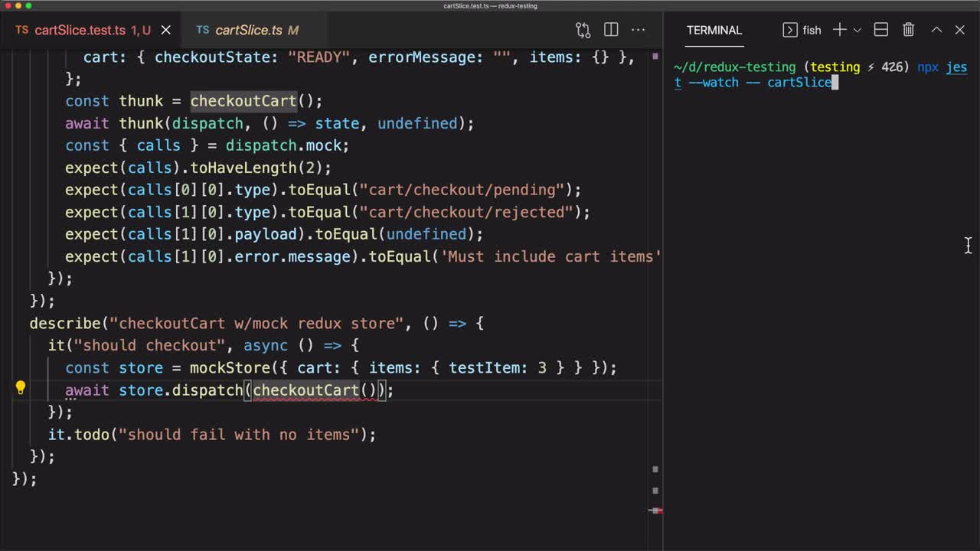The image size is (980, 551).
Task: Open editor More Actions ellipsis menu
Action: tap(639, 30)
